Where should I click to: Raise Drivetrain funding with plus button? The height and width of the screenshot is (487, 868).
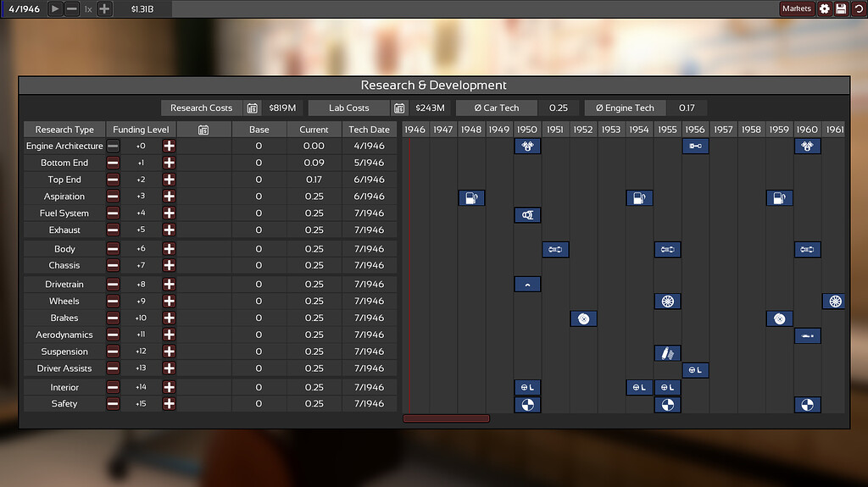(170, 285)
